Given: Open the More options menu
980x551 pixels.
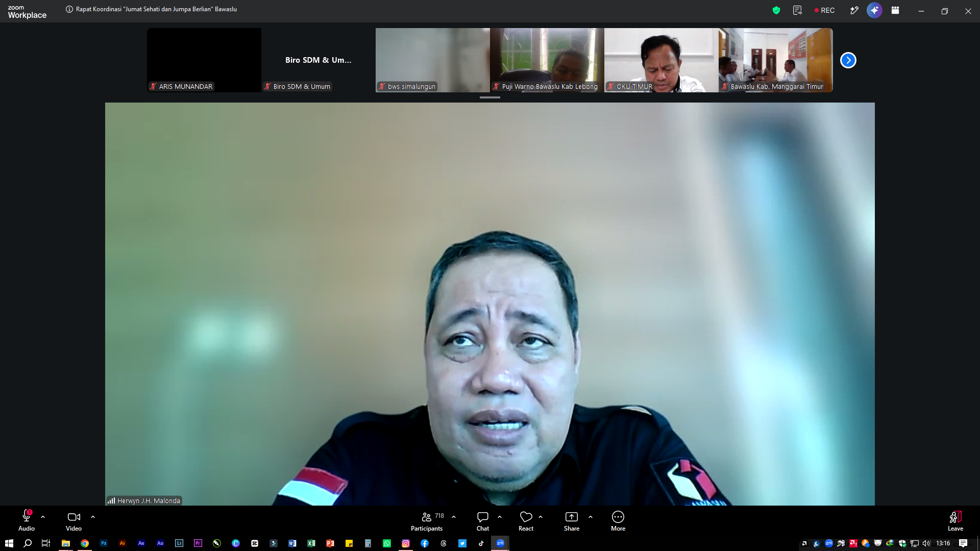Looking at the screenshot, I should (x=618, y=521).
